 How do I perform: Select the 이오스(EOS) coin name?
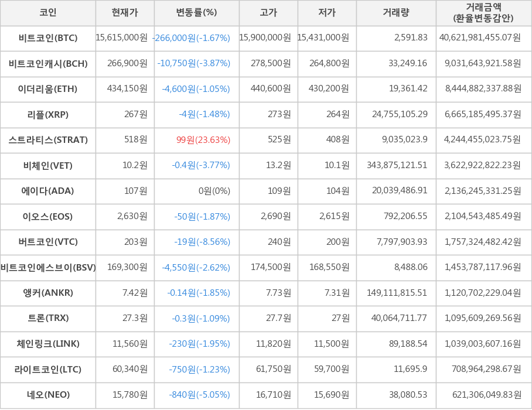pyautogui.click(x=48, y=217)
